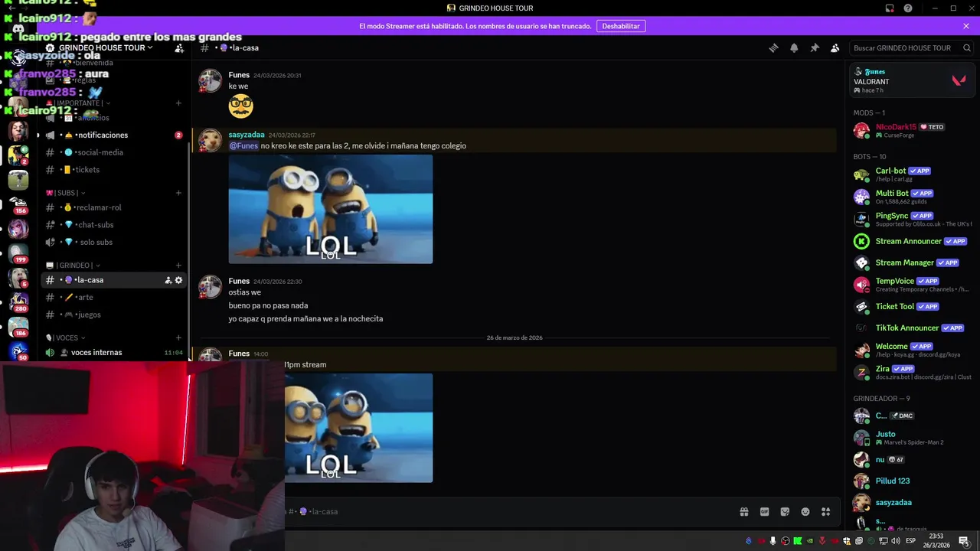Open the emoji picker
Screen dimensions: 980x551
point(805,512)
